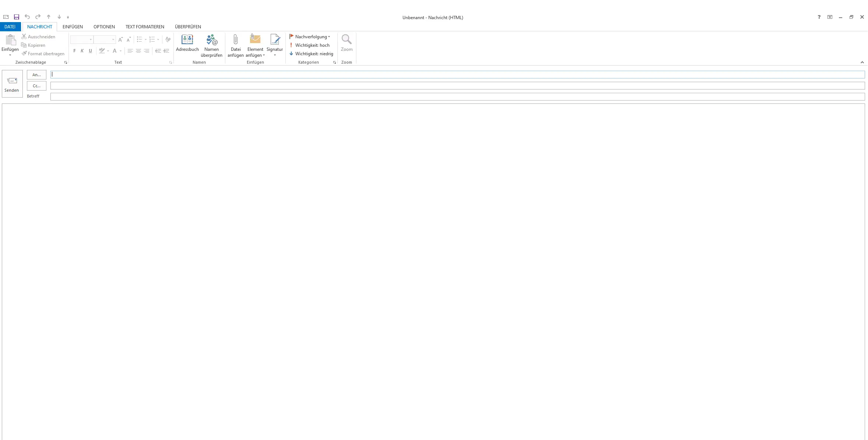Click the Kategorien dialog launcher icon

tap(334, 63)
